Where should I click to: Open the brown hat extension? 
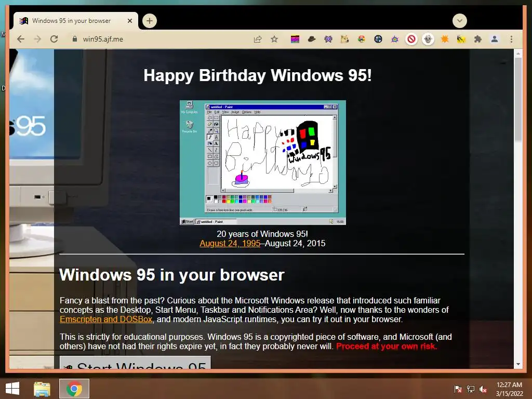312,39
